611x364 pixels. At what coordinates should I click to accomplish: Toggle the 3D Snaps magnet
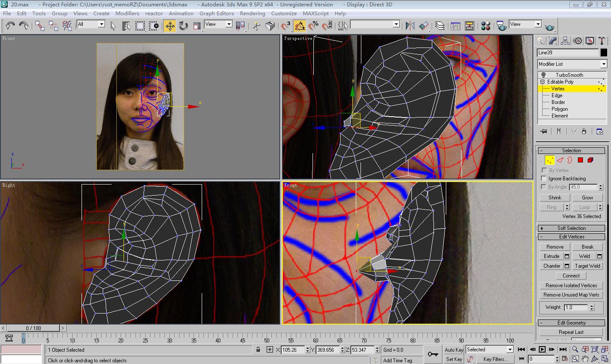286,26
